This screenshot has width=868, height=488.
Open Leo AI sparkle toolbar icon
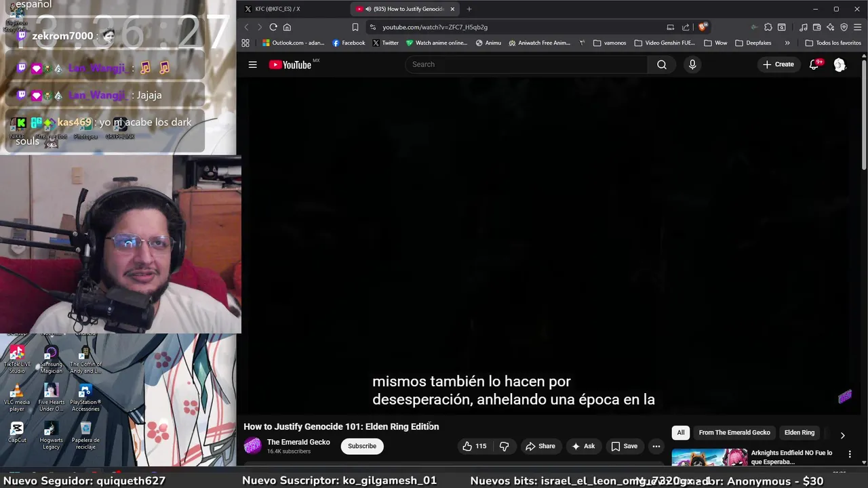pos(830,27)
